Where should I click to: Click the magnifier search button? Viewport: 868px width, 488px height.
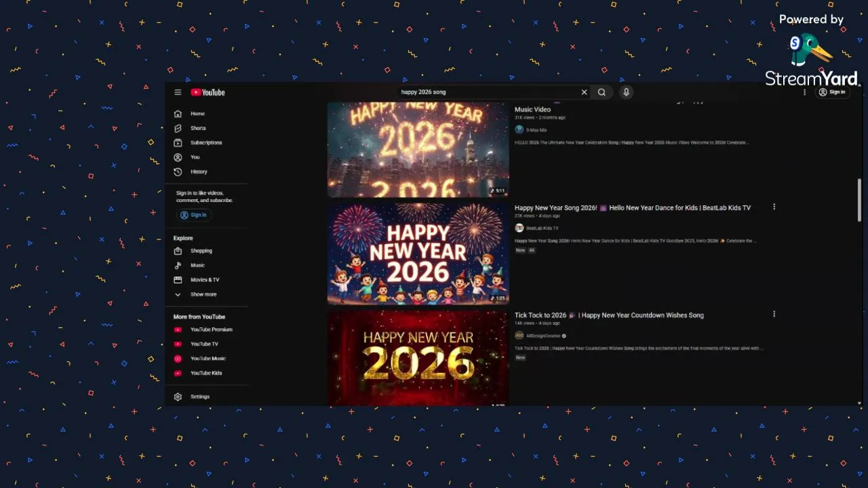[x=601, y=92]
